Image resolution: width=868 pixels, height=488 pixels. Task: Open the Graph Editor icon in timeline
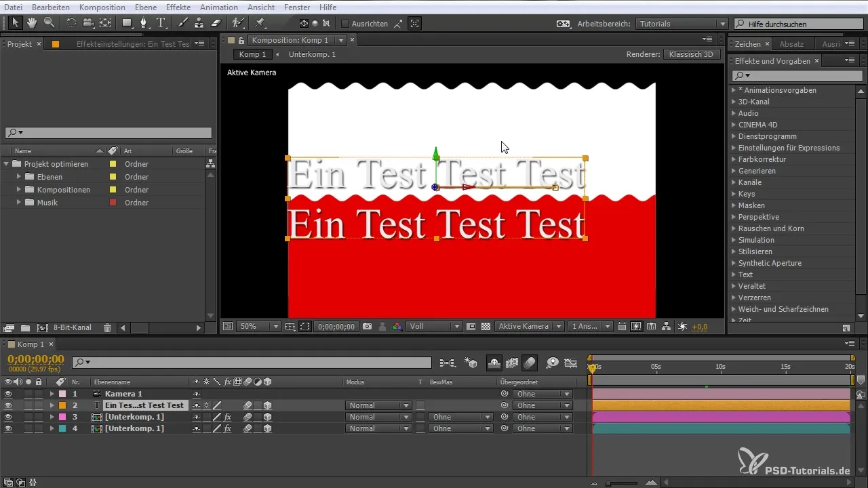(571, 363)
